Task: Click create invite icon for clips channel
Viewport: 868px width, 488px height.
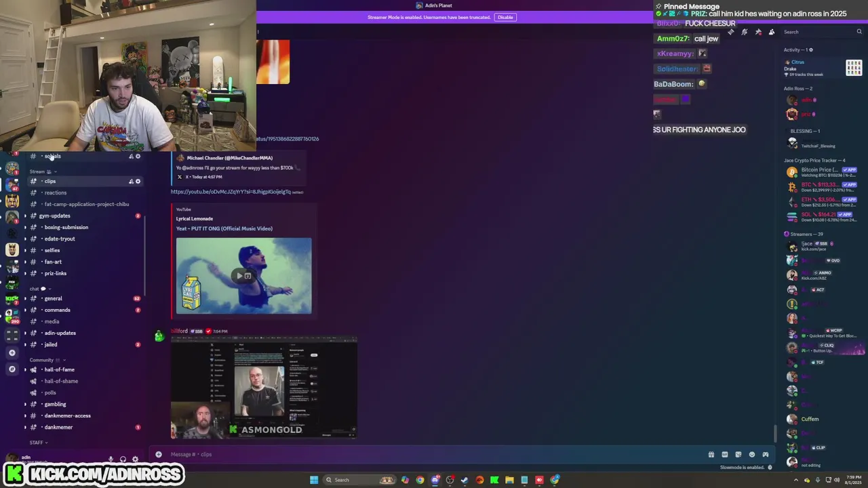Action: click(x=131, y=181)
